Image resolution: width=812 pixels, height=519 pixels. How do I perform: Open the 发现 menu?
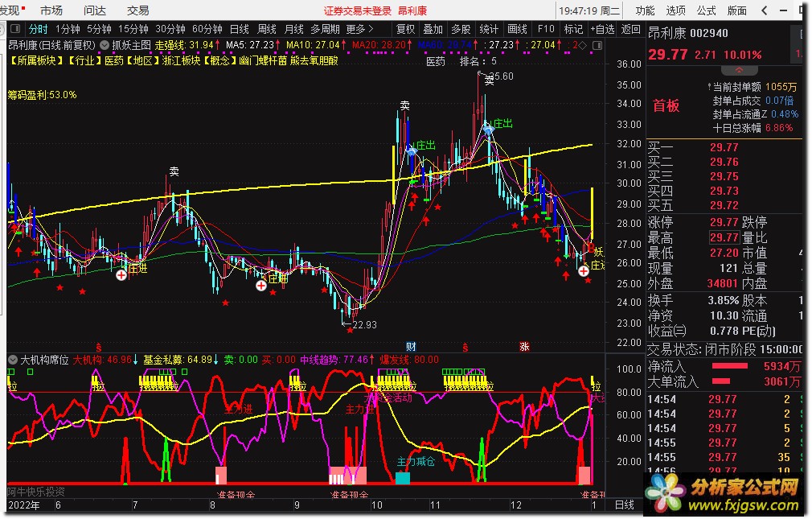pyautogui.click(x=10, y=10)
